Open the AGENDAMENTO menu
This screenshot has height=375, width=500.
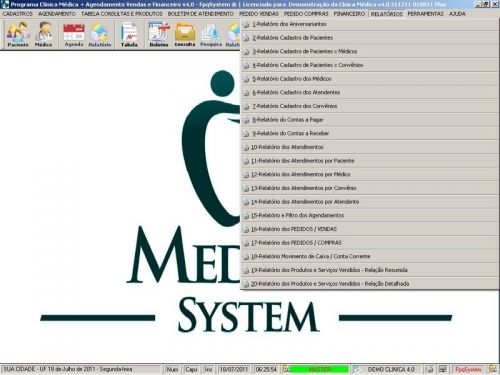tap(57, 14)
